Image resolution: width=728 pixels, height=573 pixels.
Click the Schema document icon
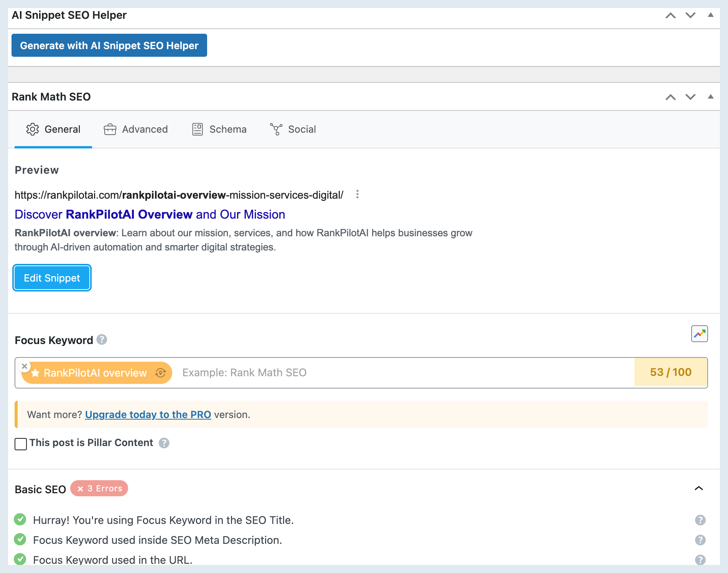(x=198, y=129)
